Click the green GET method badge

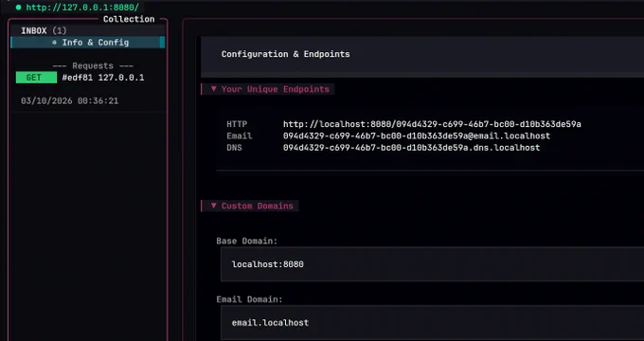[x=36, y=78]
